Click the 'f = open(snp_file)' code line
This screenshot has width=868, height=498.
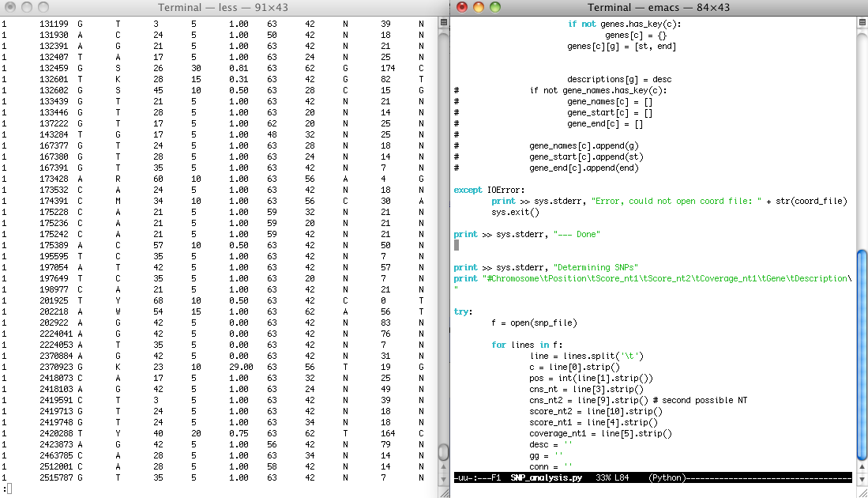tap(534, 323)
